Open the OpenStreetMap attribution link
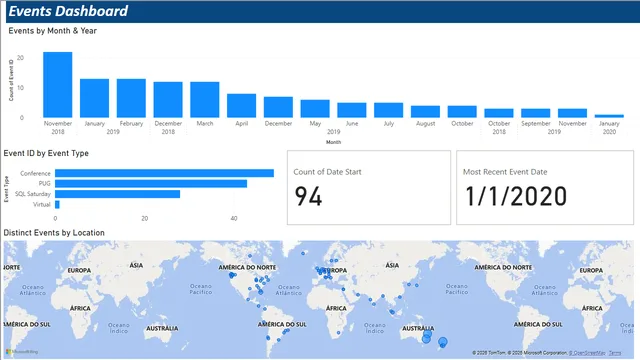Viewport: 640px width, 360px height. tap(587, 353)
